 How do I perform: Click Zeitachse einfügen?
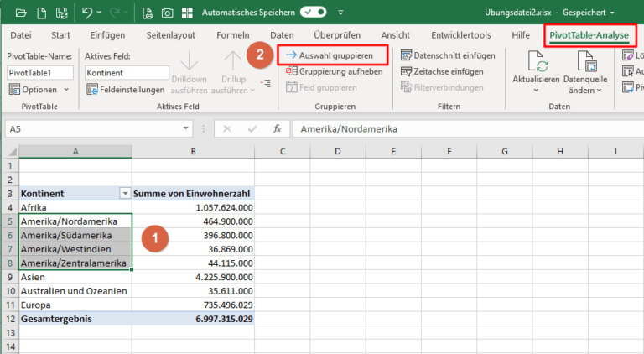[443, 71]
